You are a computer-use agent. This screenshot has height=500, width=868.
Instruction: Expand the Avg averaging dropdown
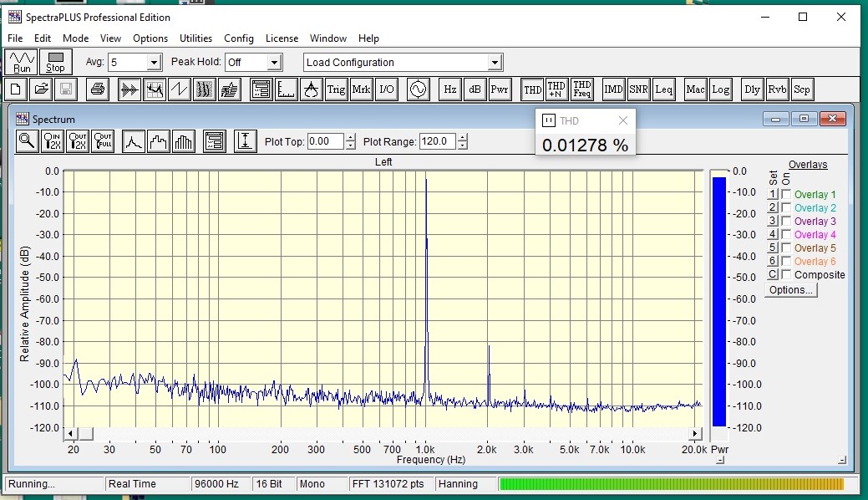point(155,62)
